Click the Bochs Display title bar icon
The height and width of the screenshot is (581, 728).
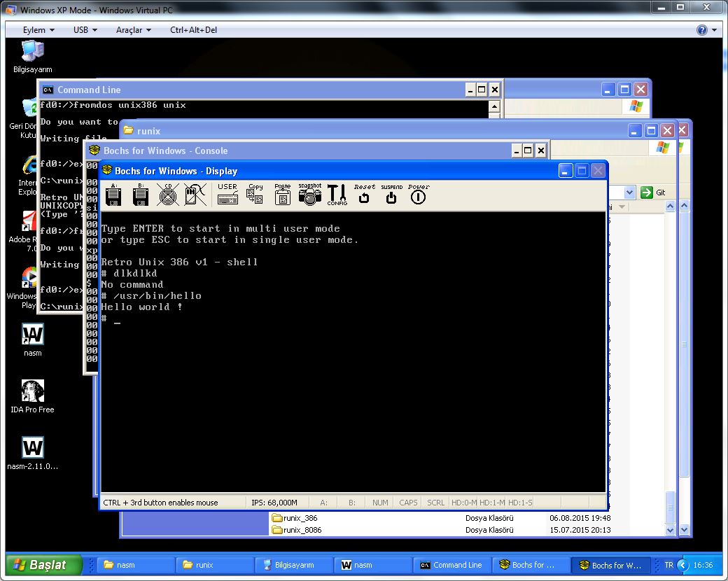[x=107, y=170]
